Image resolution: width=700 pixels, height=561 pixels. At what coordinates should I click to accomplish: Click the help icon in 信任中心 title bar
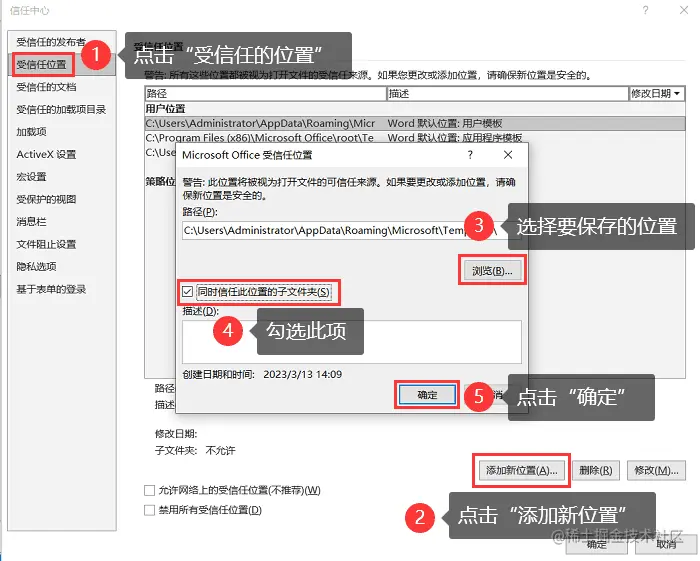pyautogui.click(x=646, y=10)
